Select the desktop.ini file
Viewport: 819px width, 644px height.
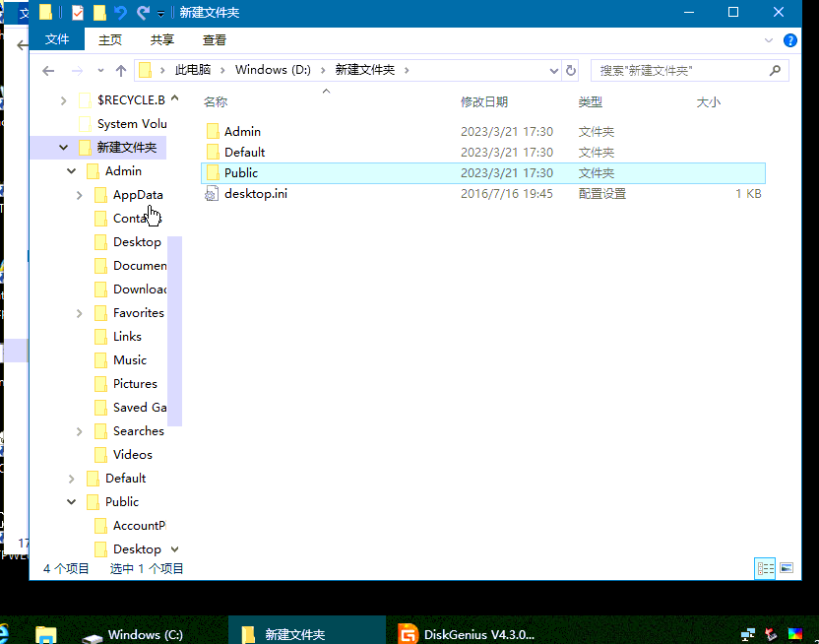click(x=255, y=194)
